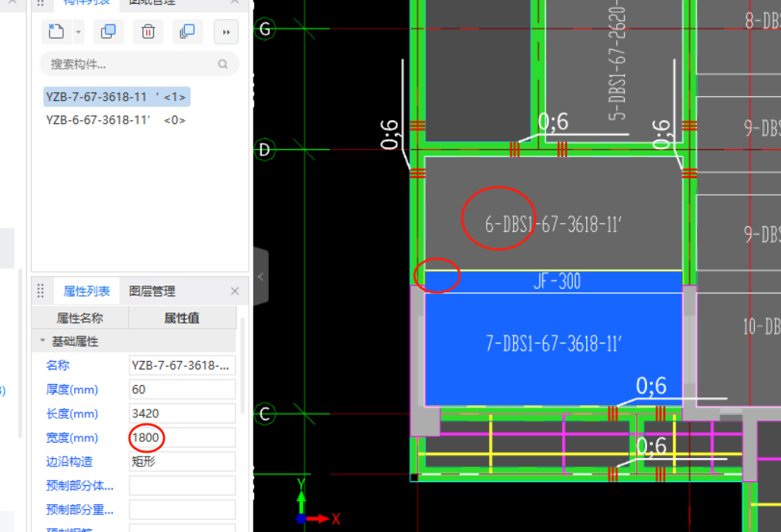Click the properties panel vertical scrollbar

coord(243,366)
